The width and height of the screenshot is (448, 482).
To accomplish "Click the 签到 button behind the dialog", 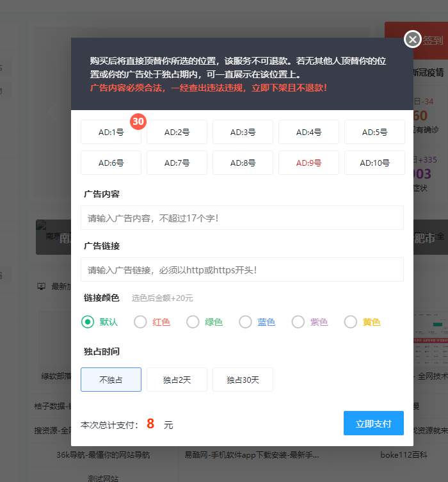I will pyautogui.click(x=433, y=40).
